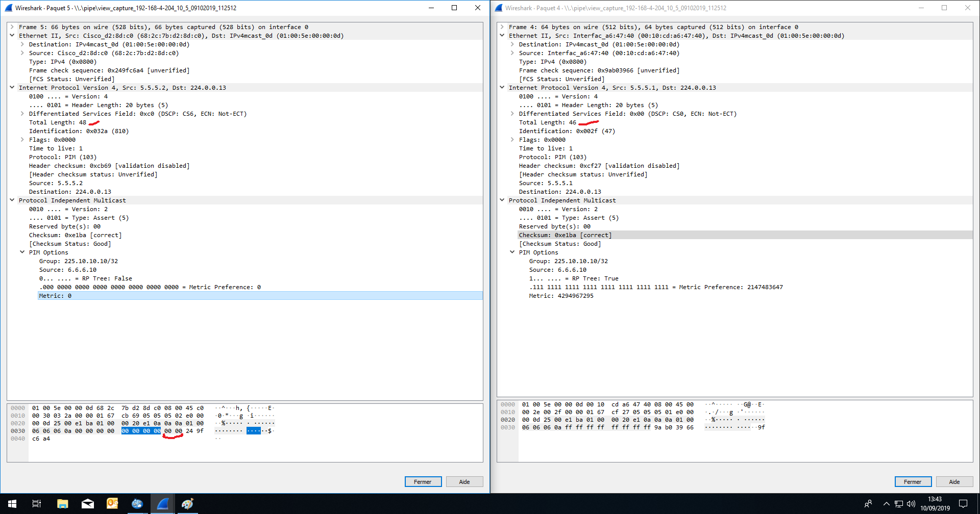This screenshot has width=980, height=514.
Task: Expand the Frame 5 row in the Paquet 5 window
Action: pyautogui.click(x=12, y=27)
